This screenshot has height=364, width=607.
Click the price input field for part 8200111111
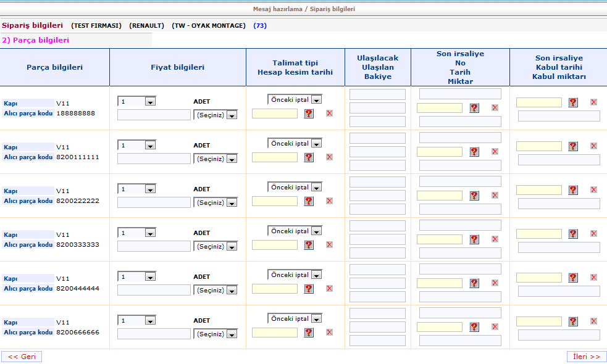(154, 159)
